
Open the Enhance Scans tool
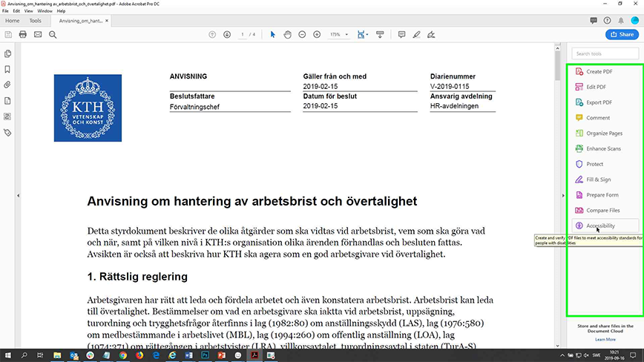(605, 148)
